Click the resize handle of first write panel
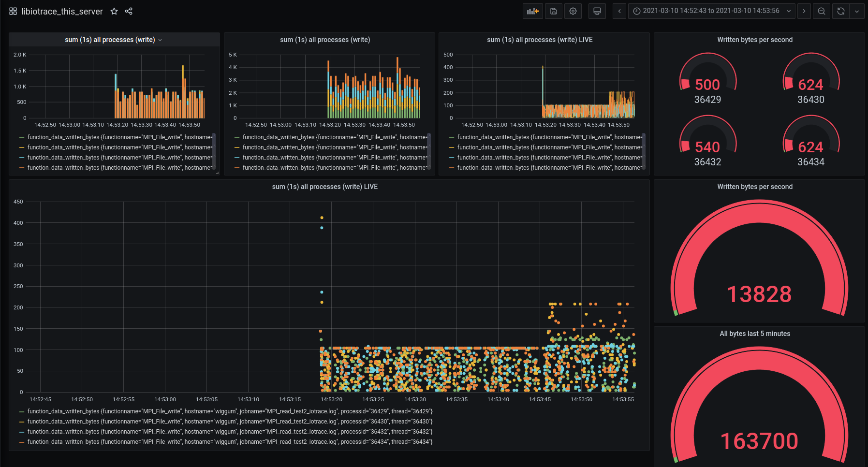The width and height of the screenshot is (868, 467). (217, 173)
